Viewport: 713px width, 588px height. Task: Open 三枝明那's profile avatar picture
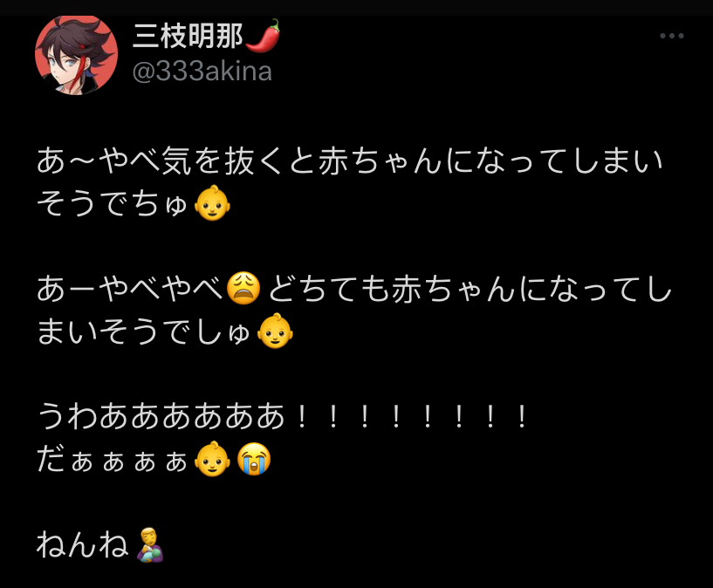[77, 55]
